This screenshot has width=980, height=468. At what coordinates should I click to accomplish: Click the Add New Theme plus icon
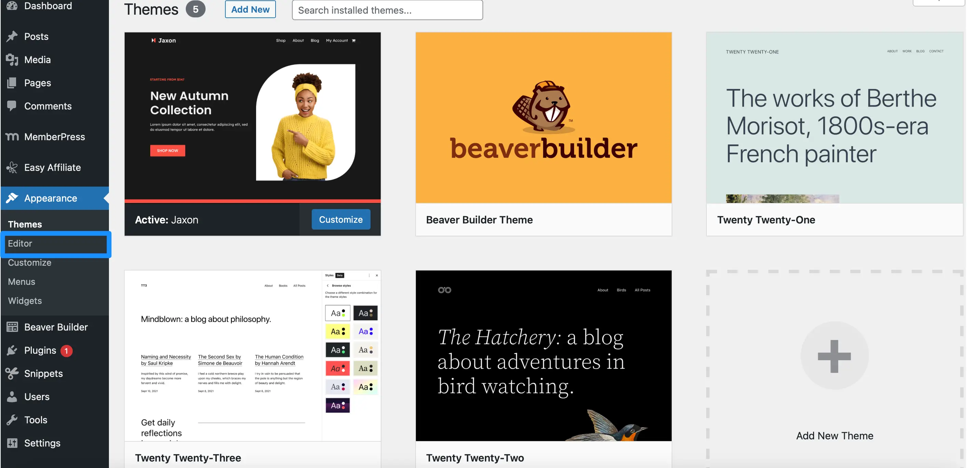pyautogui.click(x=834, y=357)
